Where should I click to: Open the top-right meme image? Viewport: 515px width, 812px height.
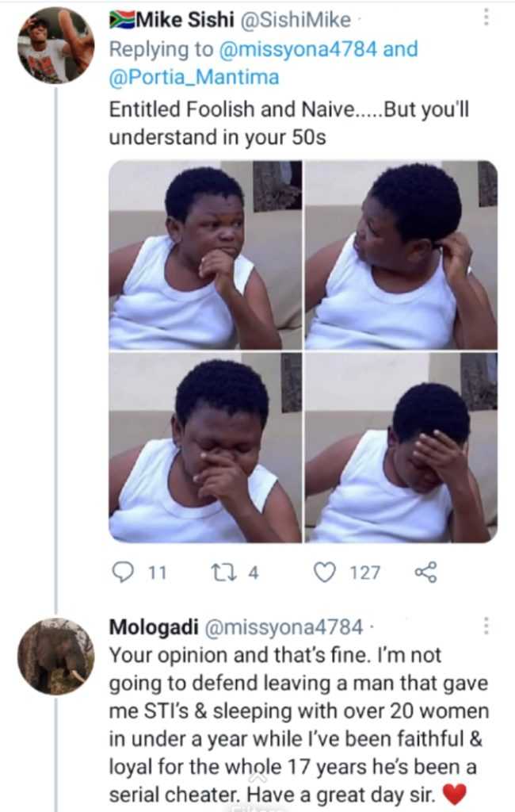401,255
